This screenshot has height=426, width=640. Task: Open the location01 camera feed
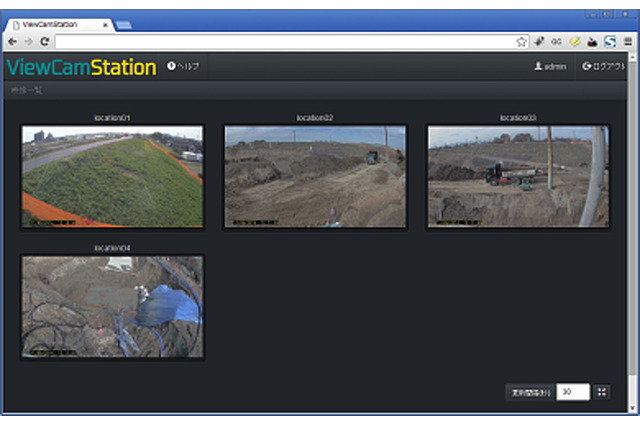112,176
